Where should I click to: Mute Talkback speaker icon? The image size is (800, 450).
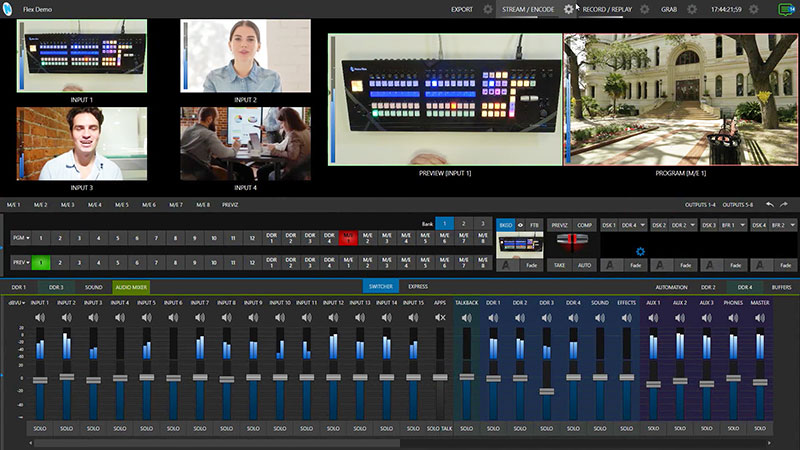coord(466,317)
